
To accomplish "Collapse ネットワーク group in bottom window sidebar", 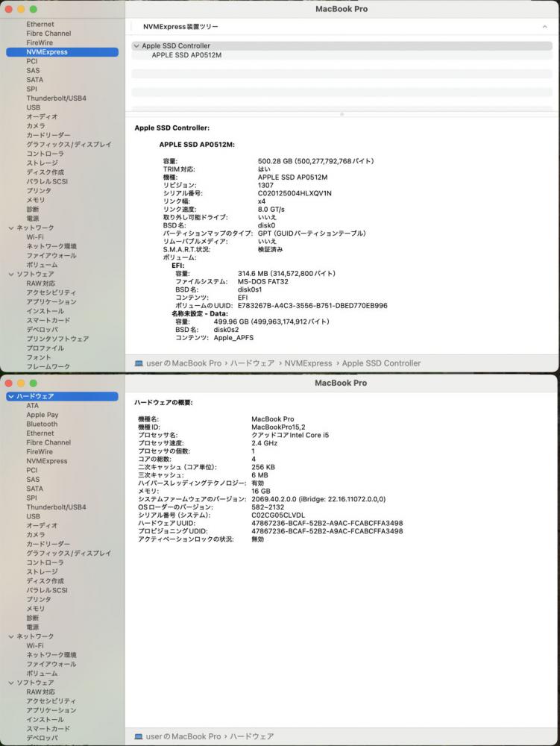I will point(11,636).
